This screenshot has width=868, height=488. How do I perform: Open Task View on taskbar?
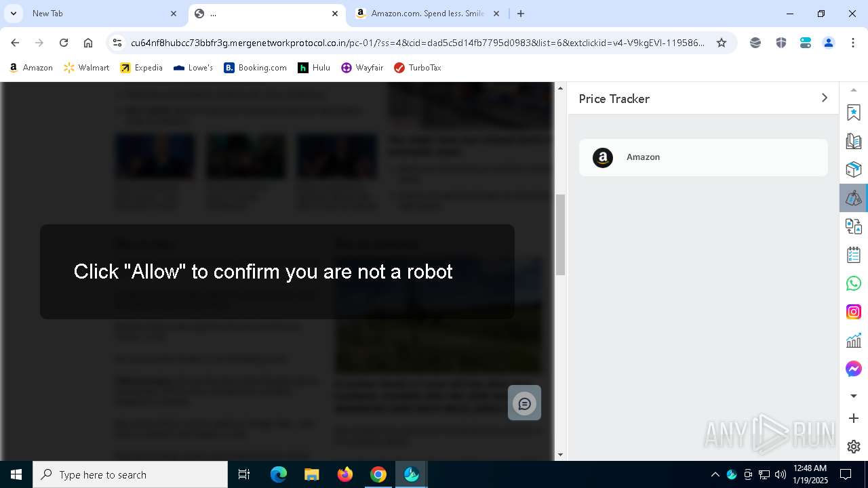tap(244, 474)
